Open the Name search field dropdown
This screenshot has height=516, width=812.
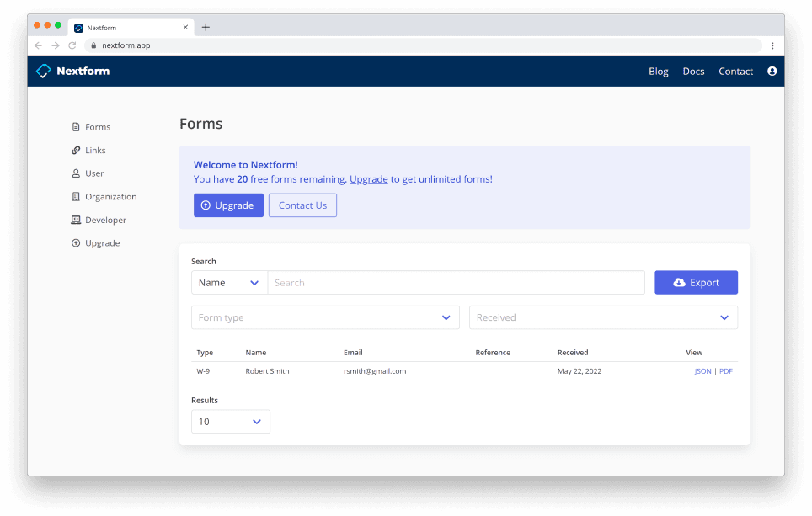click(229, 283)
